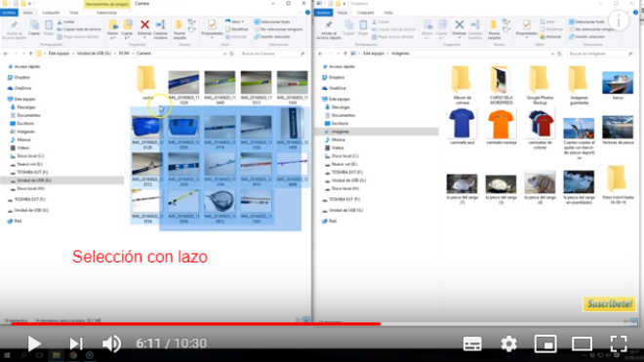Image resolution: width=644 pixels, height=362 pixels.
Task: Select camiseta azul image in Imágenes window
Action: pyautogui.click(x=463, y=127)
